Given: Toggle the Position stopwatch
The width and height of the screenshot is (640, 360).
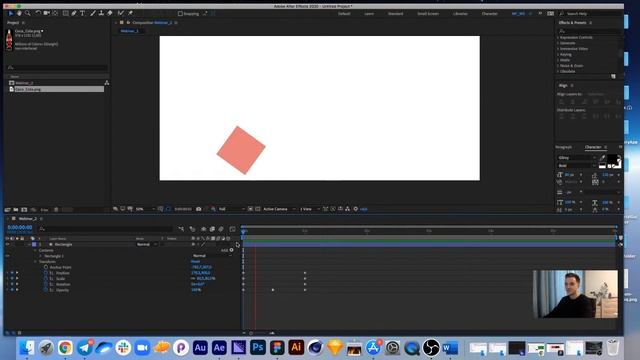Looking at the screenshot, I should click(46, 273).
